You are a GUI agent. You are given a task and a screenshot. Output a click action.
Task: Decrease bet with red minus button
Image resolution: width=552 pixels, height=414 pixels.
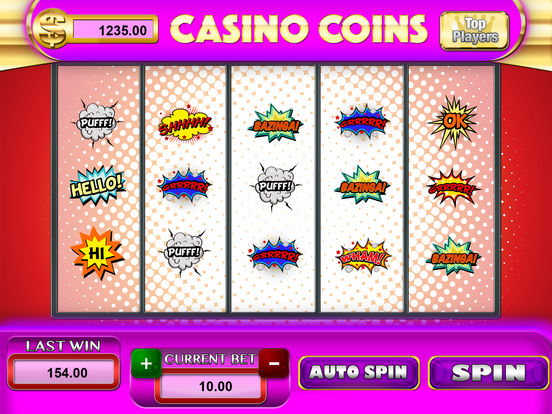[x=274, y=363]
